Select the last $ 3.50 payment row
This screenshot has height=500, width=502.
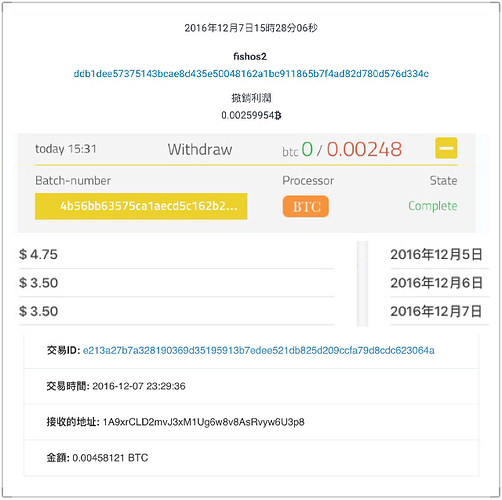[x=176, y=311]
